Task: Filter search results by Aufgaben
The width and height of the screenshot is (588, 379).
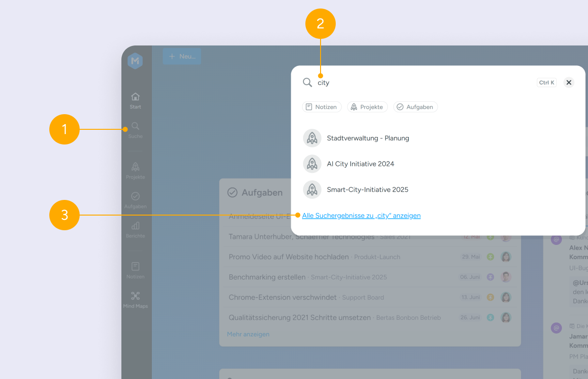Action: coord(415,107)
